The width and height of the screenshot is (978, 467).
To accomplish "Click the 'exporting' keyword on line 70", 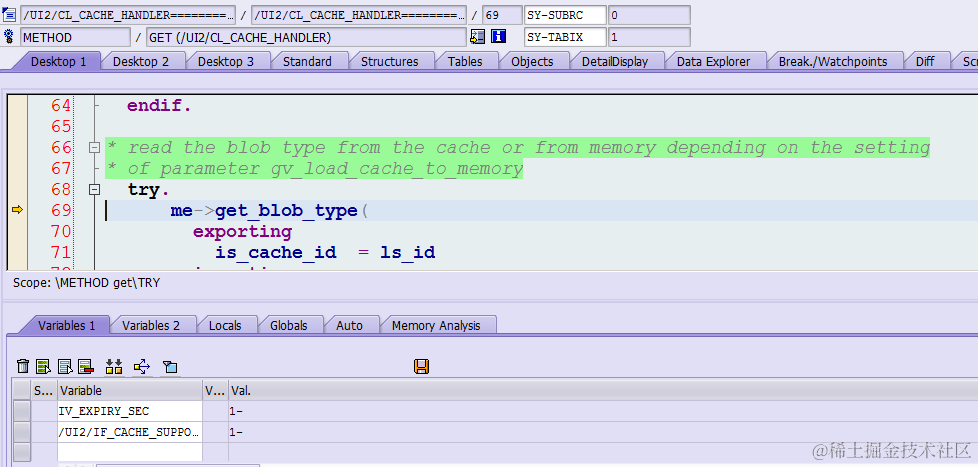I will pos(242,232).
